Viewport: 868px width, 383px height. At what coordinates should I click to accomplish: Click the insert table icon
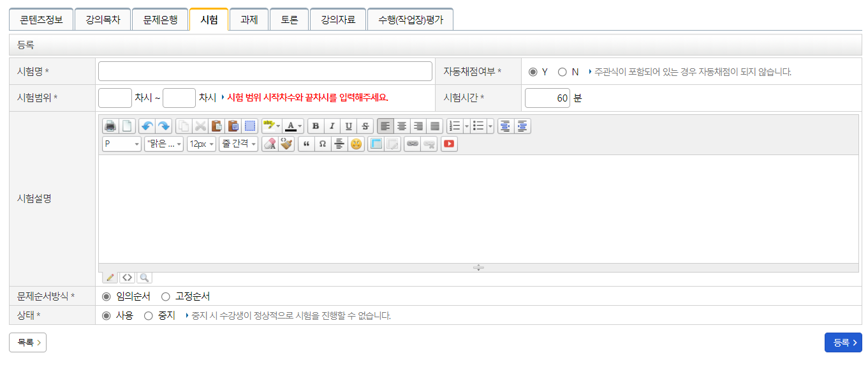pyautogui.click(x=376, y=144)
